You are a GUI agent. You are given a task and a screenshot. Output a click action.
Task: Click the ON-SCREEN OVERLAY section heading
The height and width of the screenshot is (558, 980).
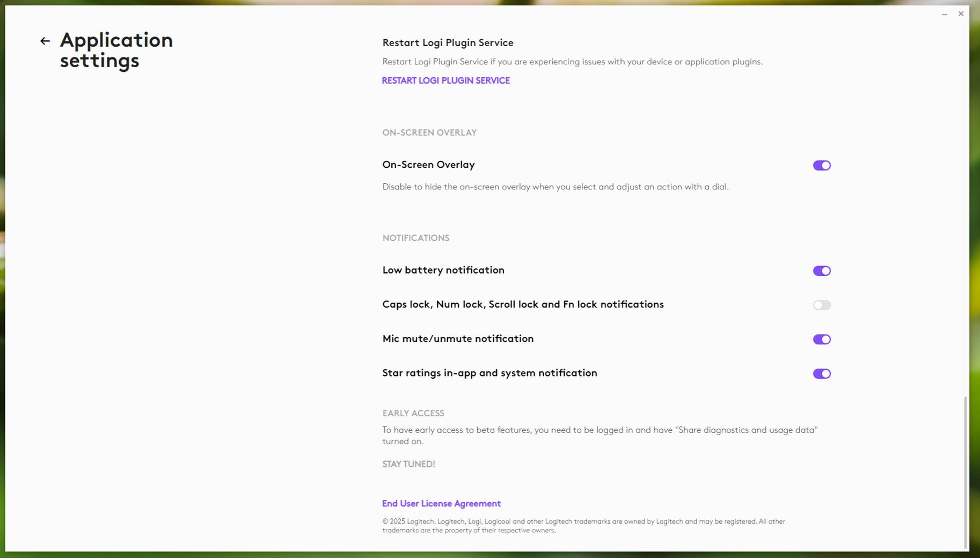(x=429, y=133)
